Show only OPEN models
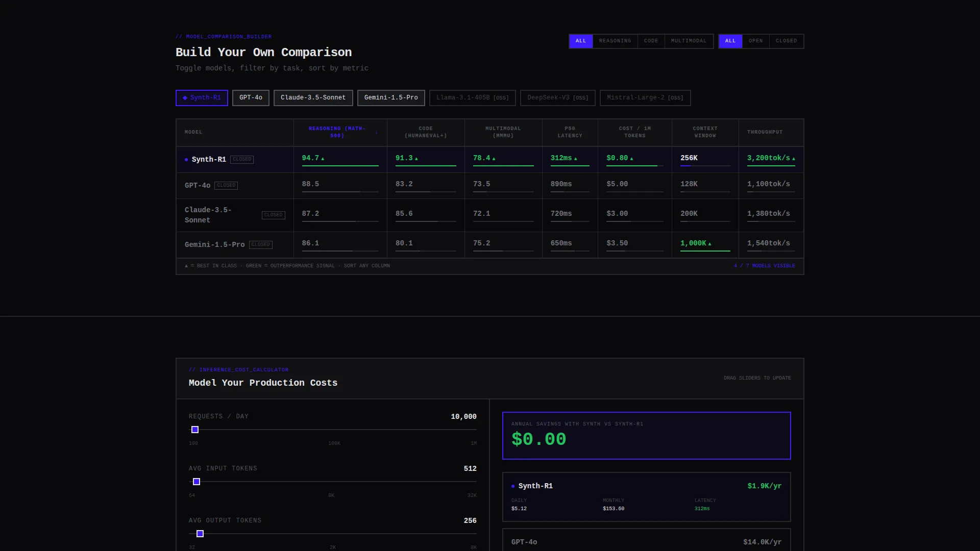The width and height of the screenshot is (980, 551). (756, 41)
